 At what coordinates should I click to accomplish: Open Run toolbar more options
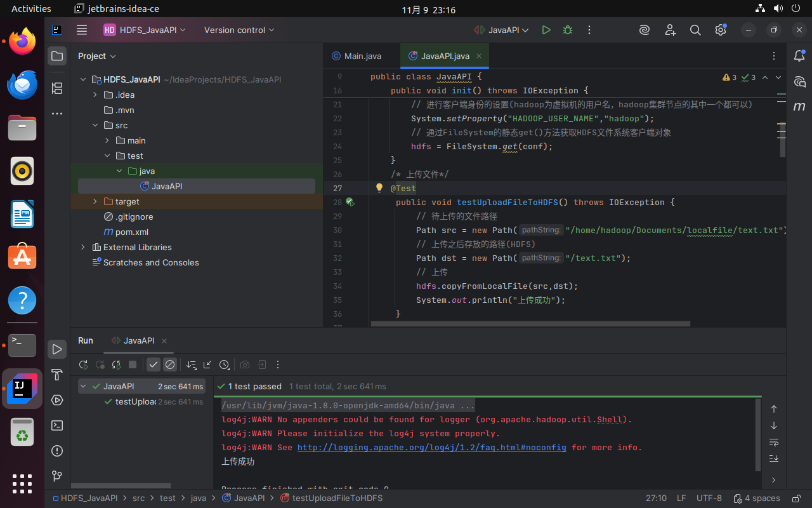pos(278,364)
